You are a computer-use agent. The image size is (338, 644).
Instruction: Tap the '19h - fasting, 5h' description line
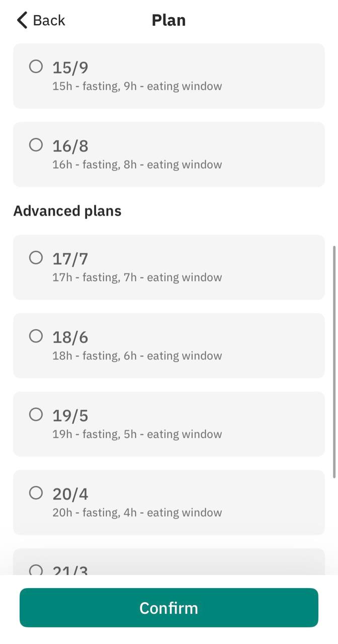(137, 434)
